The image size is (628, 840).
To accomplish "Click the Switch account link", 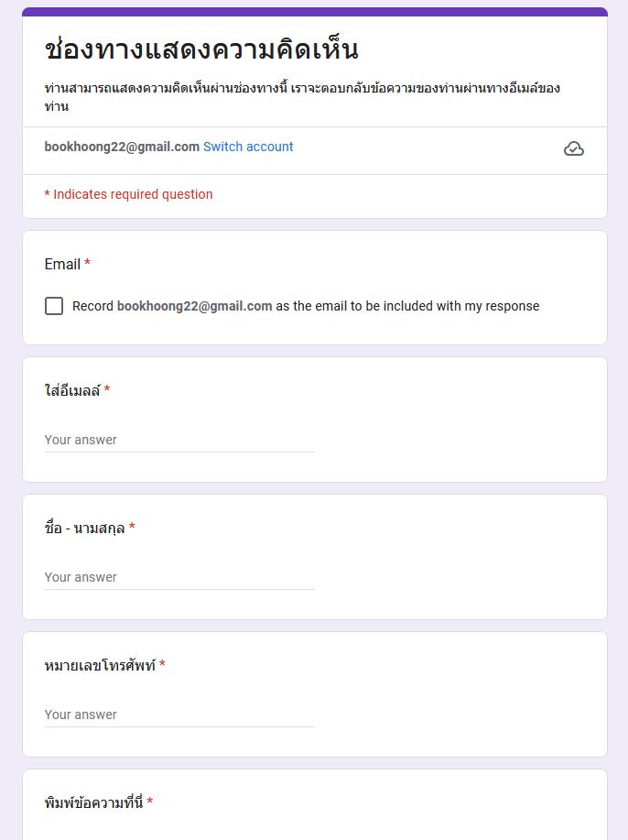I will (248, 147).
